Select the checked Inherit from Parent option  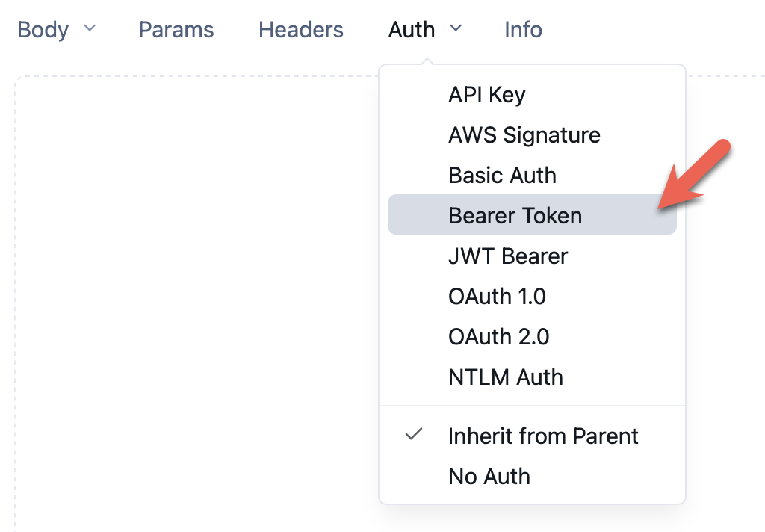(x=543, y=436)
